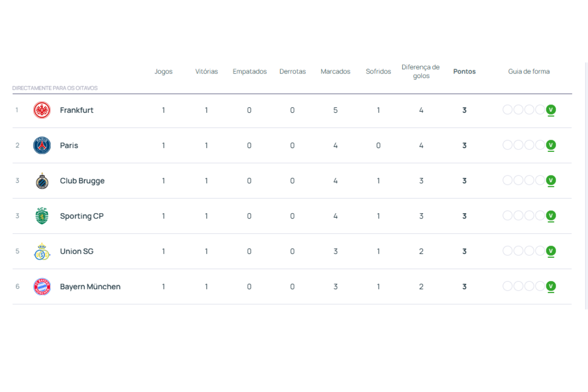Open the Club Brugge team link
The width and height of the screenshot is (588, 392).
point(82,181)
